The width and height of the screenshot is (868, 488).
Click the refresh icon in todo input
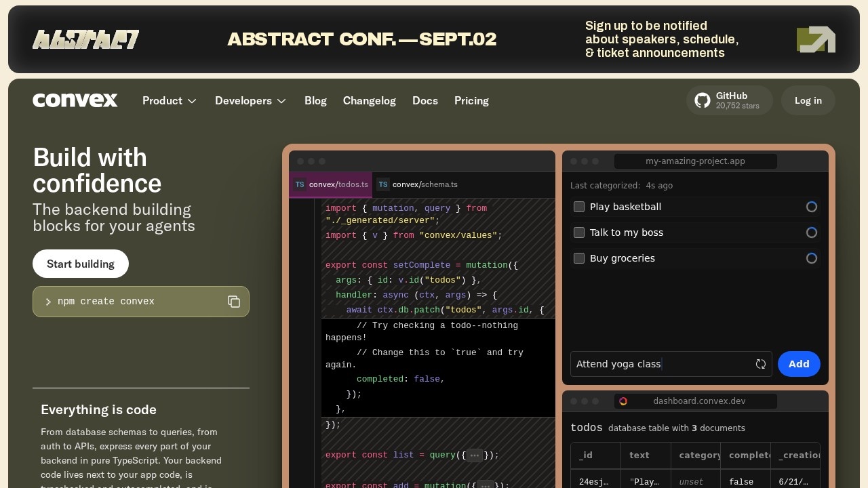point(761,364)
